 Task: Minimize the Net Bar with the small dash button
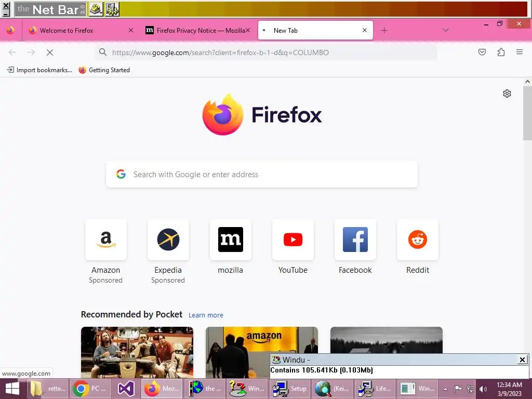coord(6,14)
